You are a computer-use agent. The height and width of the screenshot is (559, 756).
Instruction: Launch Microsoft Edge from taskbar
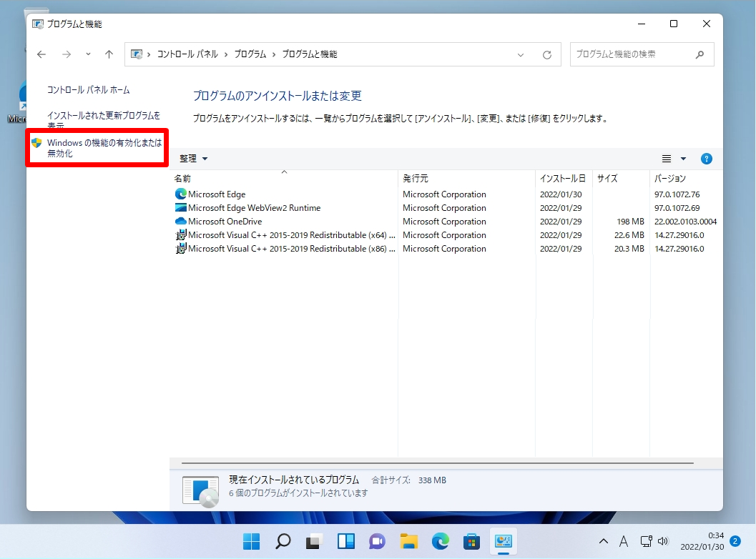(x=440, y=542)
